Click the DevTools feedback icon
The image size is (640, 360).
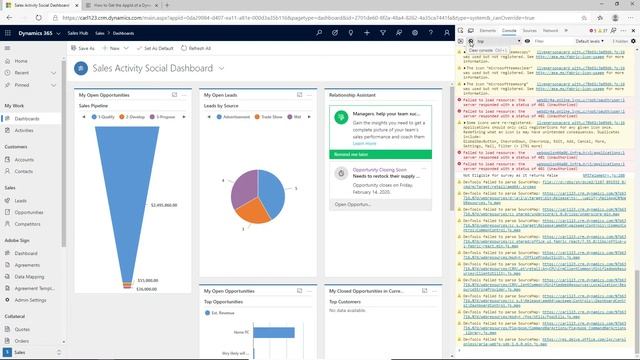(613, 31)
